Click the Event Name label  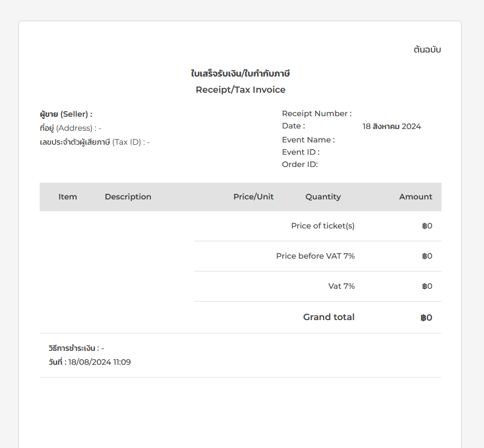pos(309,140)
